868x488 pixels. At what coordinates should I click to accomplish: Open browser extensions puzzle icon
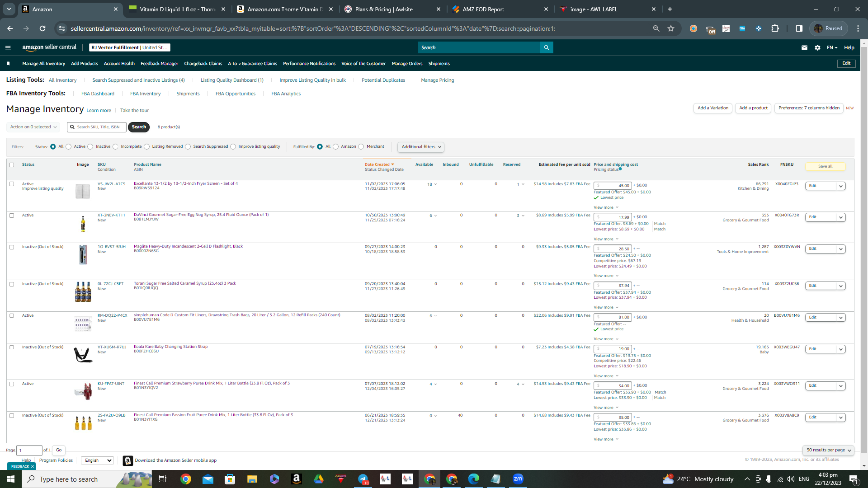775,28
